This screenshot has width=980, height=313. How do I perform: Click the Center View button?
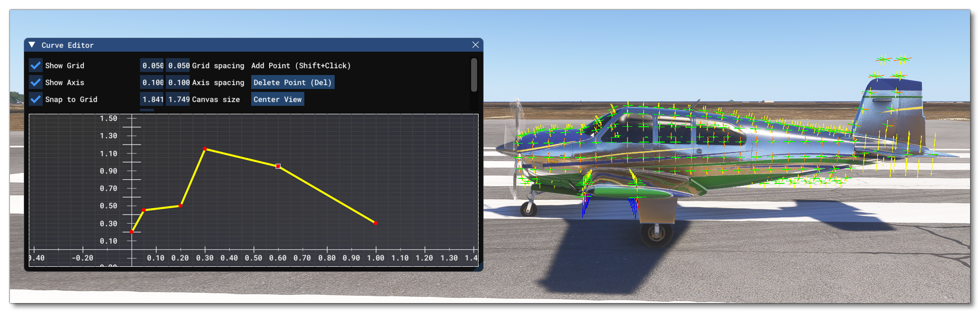tap(278, 99)
